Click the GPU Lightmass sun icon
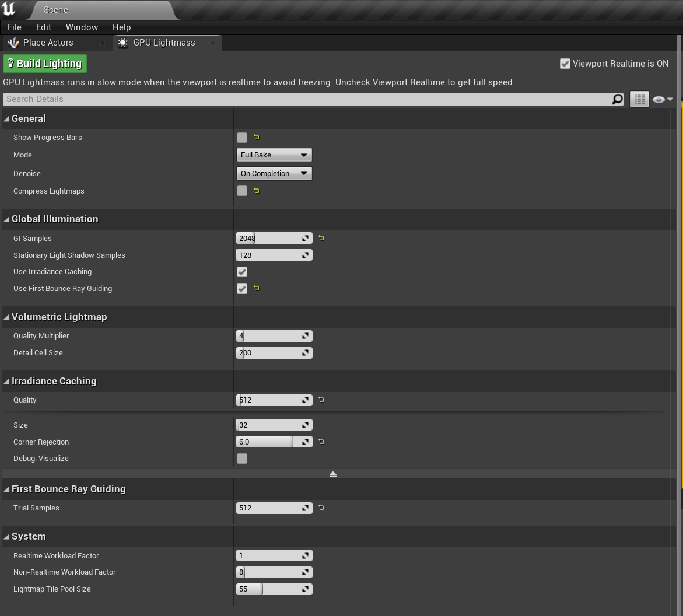 pos(123,43)
